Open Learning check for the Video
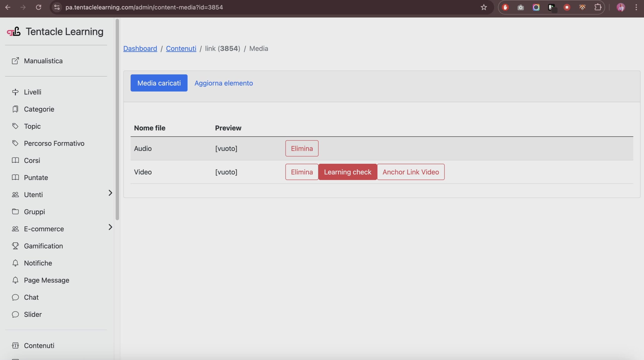This screenshot has width=644, height=360. tap(347, 172)
